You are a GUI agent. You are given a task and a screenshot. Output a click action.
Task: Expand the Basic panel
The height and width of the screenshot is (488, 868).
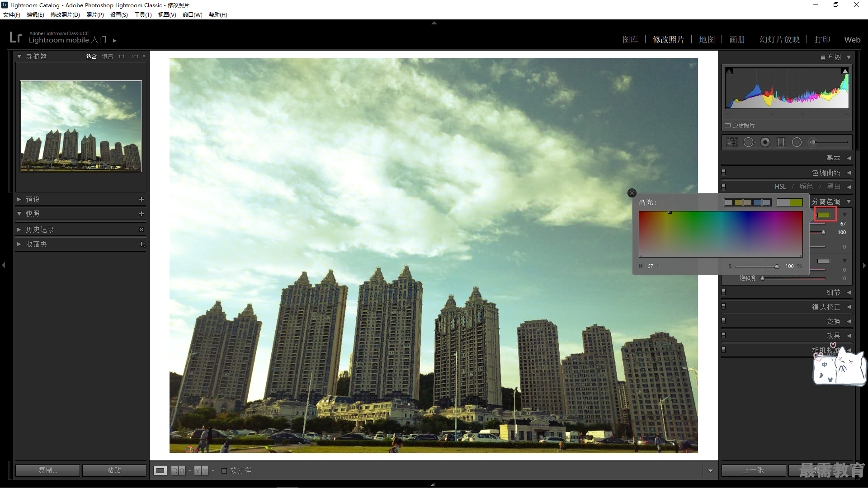(x=849, y=158)
